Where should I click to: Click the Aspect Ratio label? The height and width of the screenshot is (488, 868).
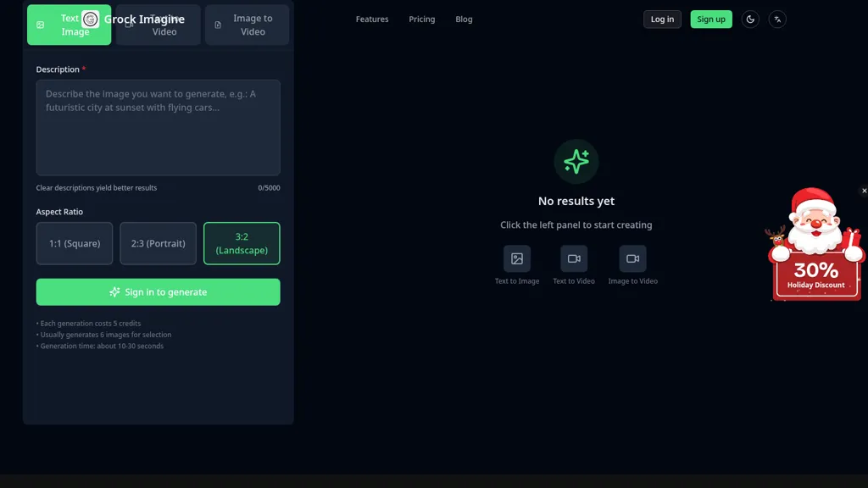coord(59,212)
